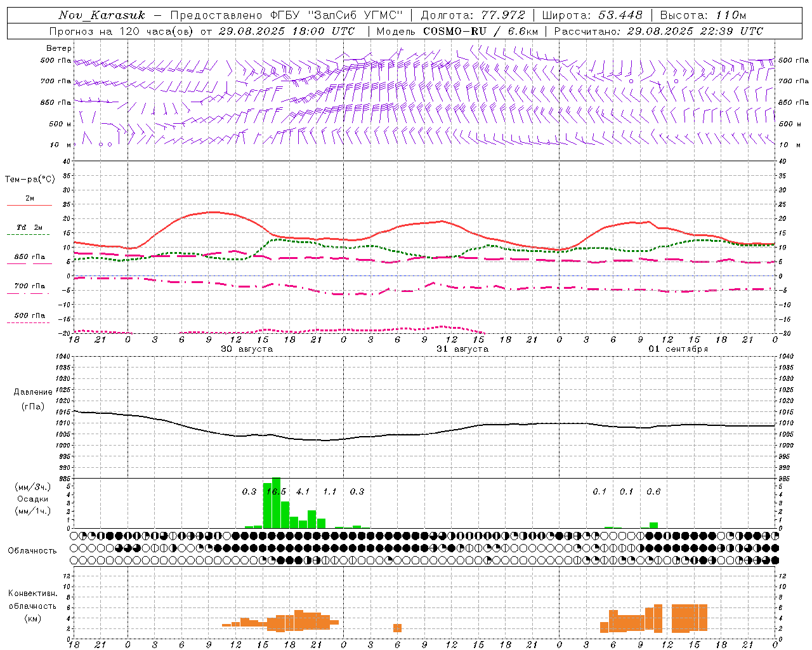Click the tallest green precipitation bar
The width and height of the screenshot is (812, 650).
click(x=276, y=503)
